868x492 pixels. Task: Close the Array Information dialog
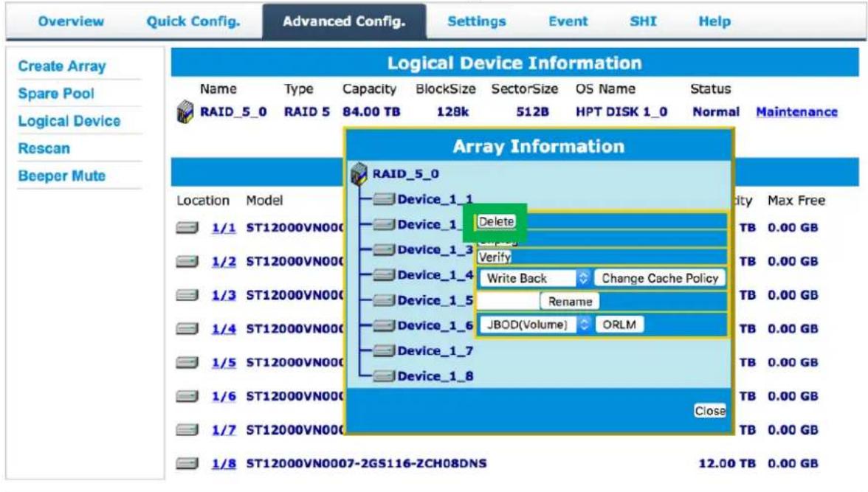point(710,411)
